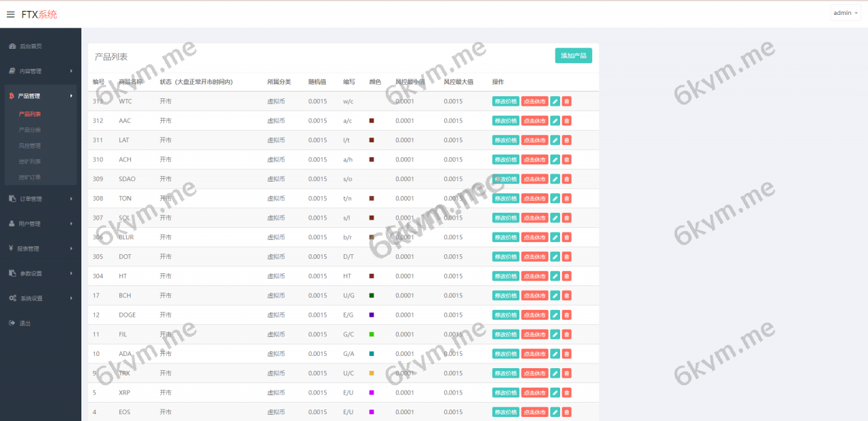Click the 后台首页 dashboard icon in sidebar
Viewport: 868px width, 421px height.
coord(12,46)
